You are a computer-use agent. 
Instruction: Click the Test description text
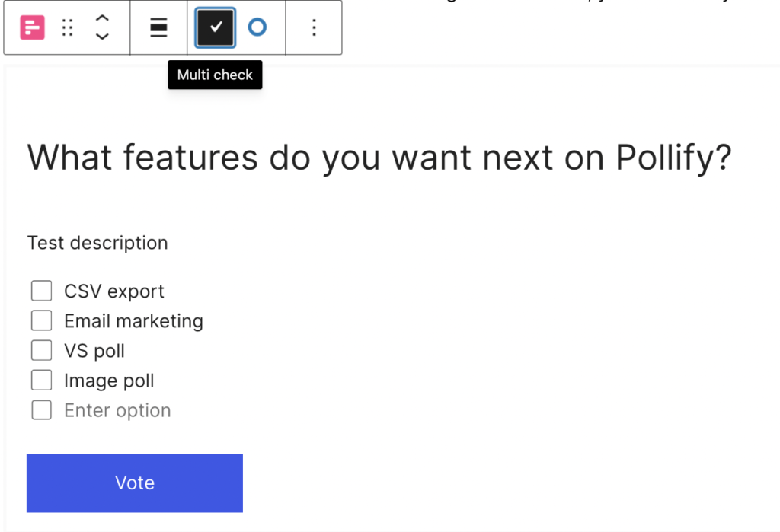[x=97, y=243]
